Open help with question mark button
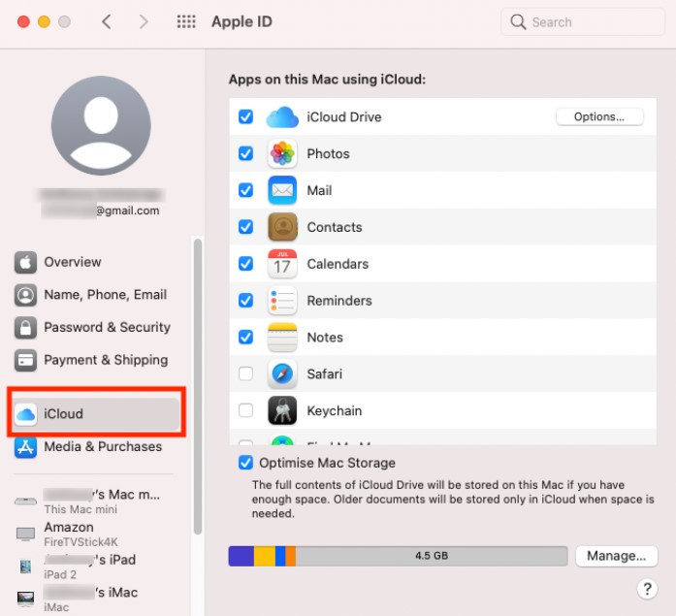This screenshot has height=616, width=676. (647, 589)
